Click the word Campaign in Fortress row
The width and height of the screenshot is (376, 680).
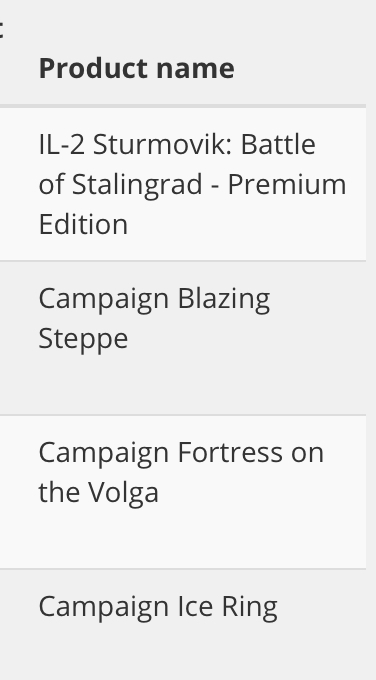click(104, 454)
